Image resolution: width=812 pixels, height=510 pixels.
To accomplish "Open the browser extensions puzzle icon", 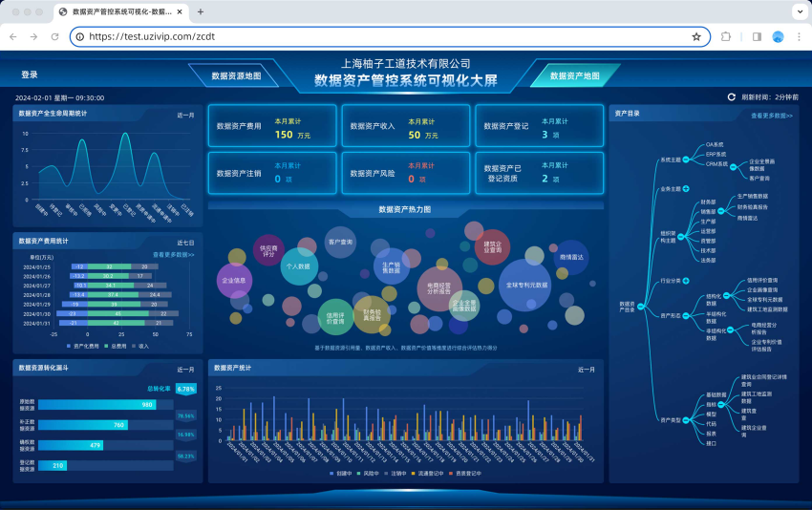I will point(726,36).
